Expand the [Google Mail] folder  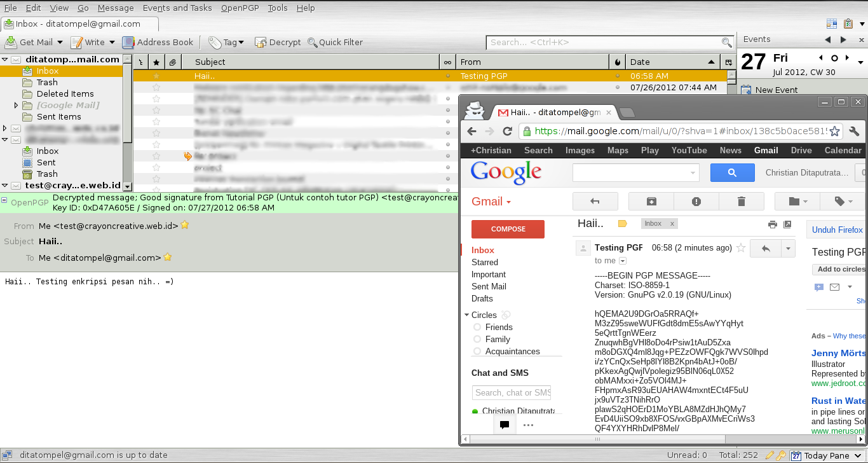(16, 106)
